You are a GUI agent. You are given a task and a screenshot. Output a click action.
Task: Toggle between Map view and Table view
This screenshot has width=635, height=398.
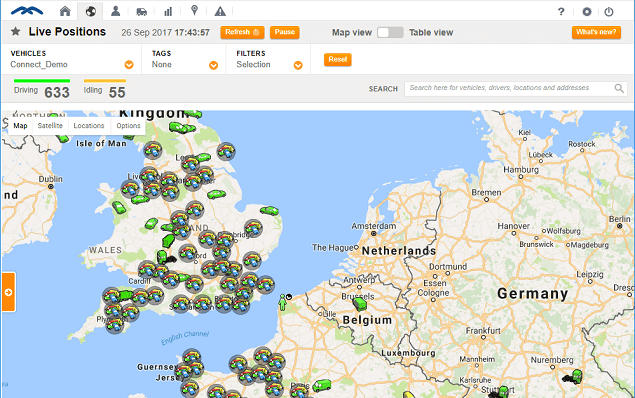click(x=390, y=32)
